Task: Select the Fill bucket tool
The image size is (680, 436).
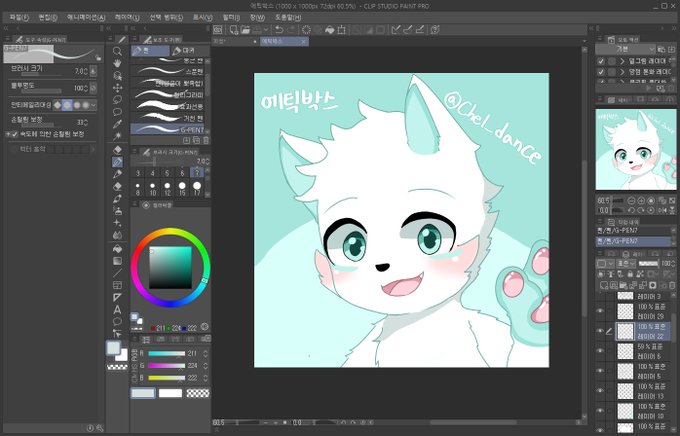Action: point(117,249)
